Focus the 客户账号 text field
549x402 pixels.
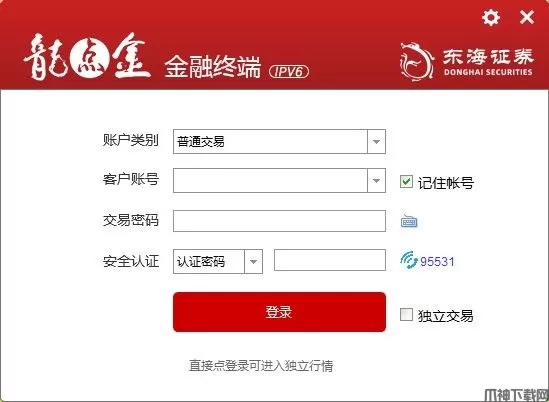(270, 180)
